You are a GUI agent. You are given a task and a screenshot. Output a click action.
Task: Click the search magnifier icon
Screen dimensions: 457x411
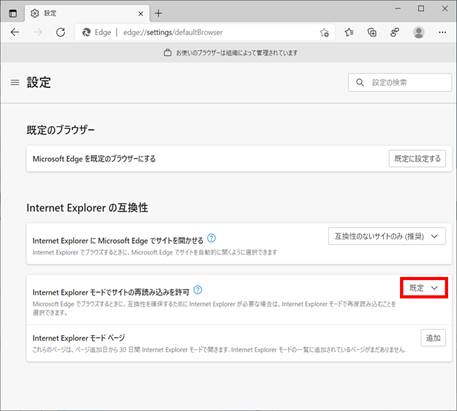[360, 82]
